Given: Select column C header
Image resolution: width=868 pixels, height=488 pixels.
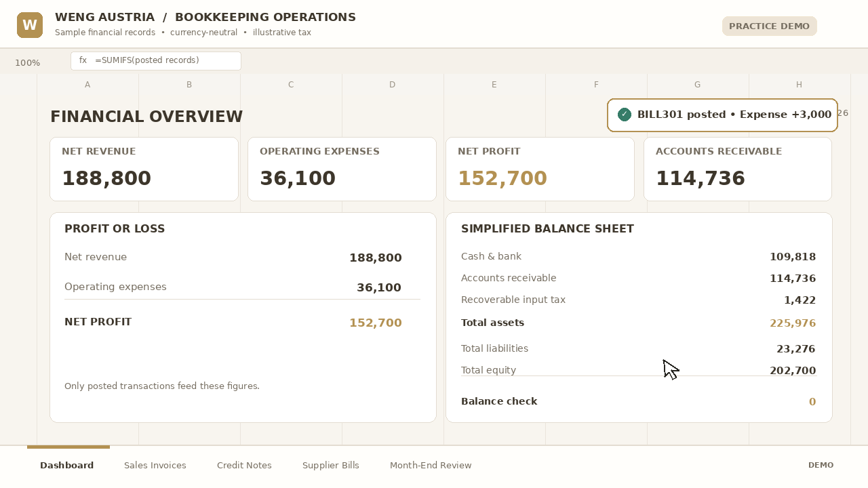Looking at the screenshot, I should [291, 85].
